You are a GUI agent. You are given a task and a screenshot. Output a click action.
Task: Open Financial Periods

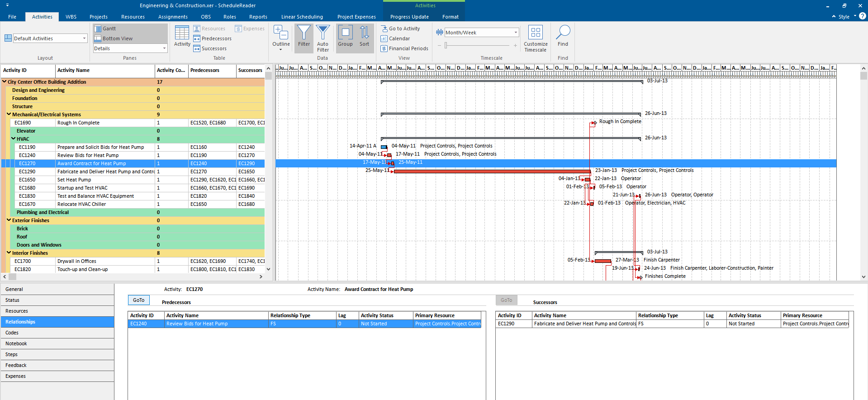[x=404, y=48]
